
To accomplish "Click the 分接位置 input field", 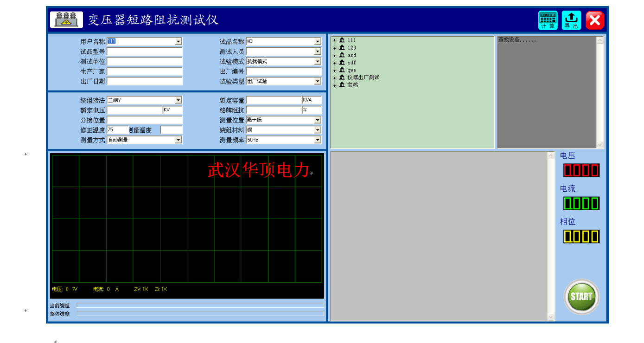I will (x=145, y=120).
